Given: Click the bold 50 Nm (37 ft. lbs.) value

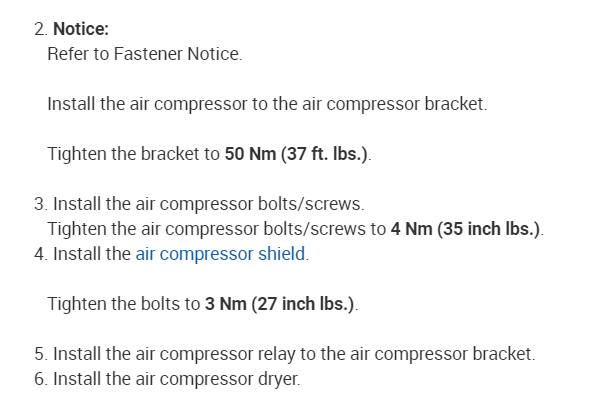Looking at the screenshot, I should (x=298, y=155).
